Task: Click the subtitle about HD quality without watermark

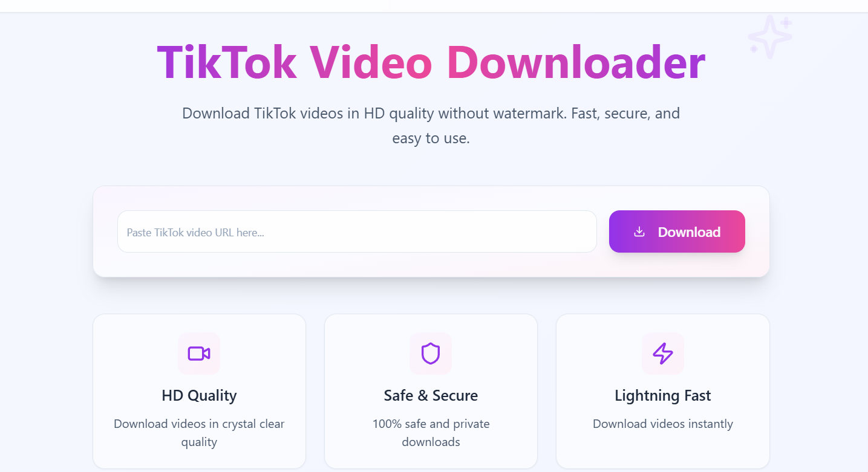Action: click(x=431, y=126)
